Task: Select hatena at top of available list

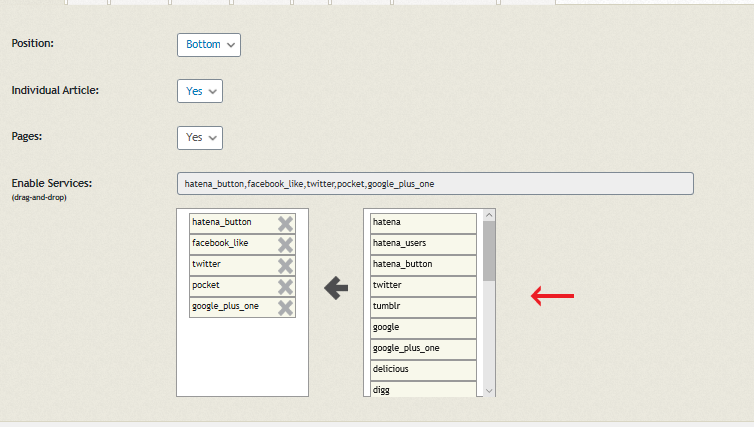Action: 423,223
